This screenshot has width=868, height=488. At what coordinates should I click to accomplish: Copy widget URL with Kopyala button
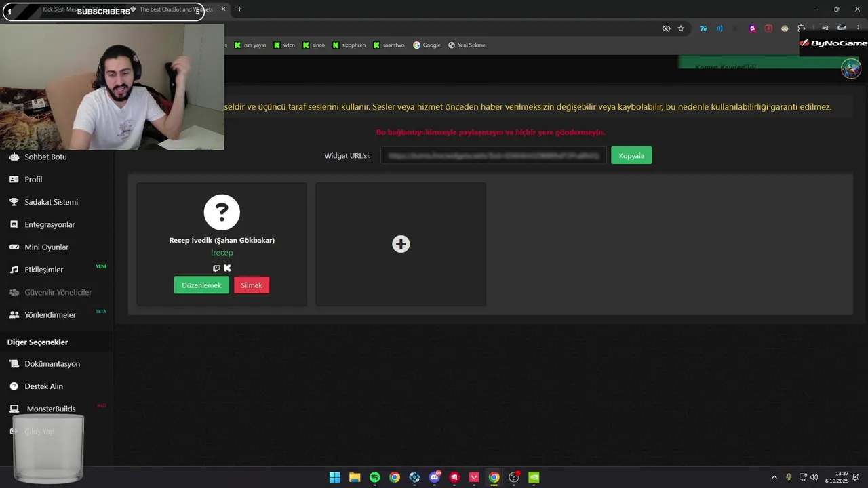tap(631, 155)
